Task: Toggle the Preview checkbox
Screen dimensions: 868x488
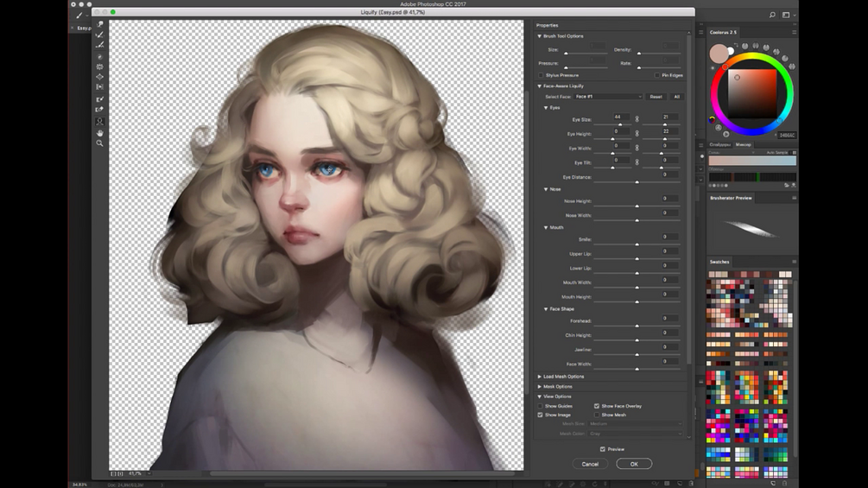Action: [603, 449]
